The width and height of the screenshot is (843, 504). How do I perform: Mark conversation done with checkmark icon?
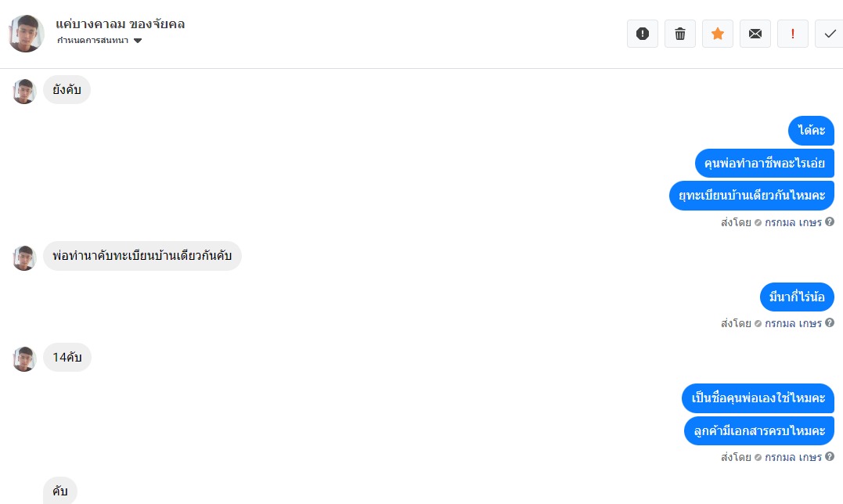click(830, 34)
